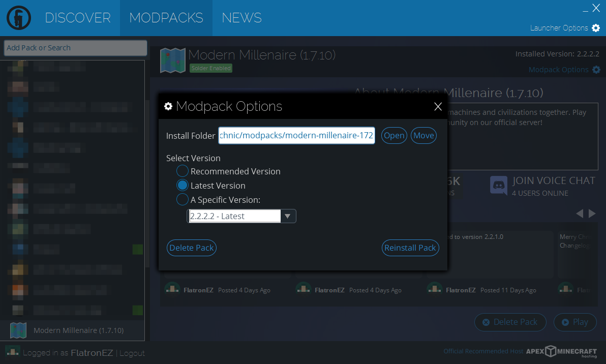The width and height of the screenshot is (606, 364).
Task: Open the version dropdown arrow
Action: (x=288, y=216)
